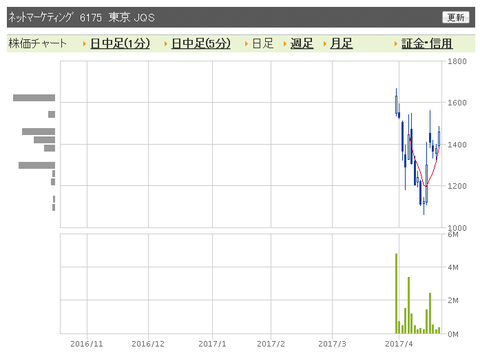
Task: Click the orange arrow before 月足
Action: [x=324, y=44]
